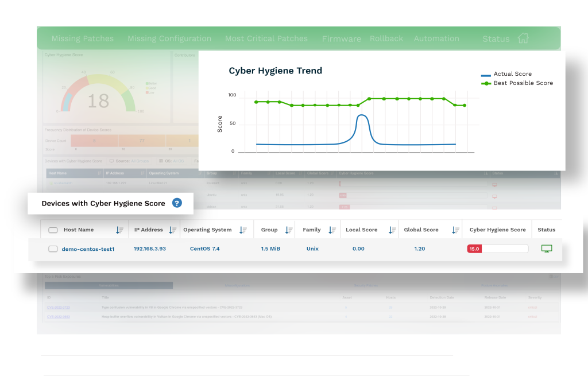The image size is (588, 392).
Task: Sort devices by Cyber Hygiene Score
Action: (497, 229)
